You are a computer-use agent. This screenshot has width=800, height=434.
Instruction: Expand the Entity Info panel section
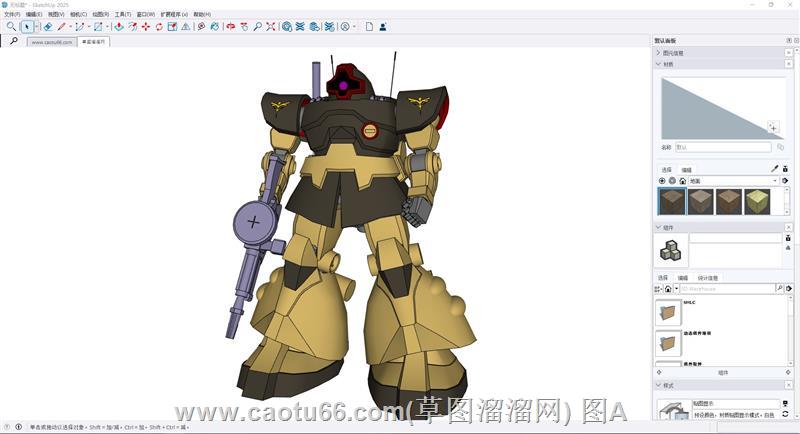coord(659,53)
